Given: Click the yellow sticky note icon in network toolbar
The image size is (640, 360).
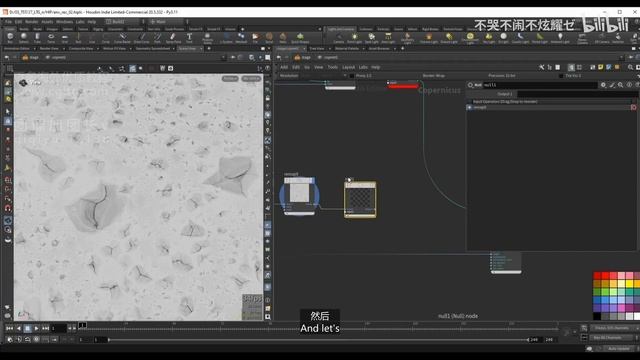Looking at the screenshot, I should pyautogui.click(x=600, y=67).
